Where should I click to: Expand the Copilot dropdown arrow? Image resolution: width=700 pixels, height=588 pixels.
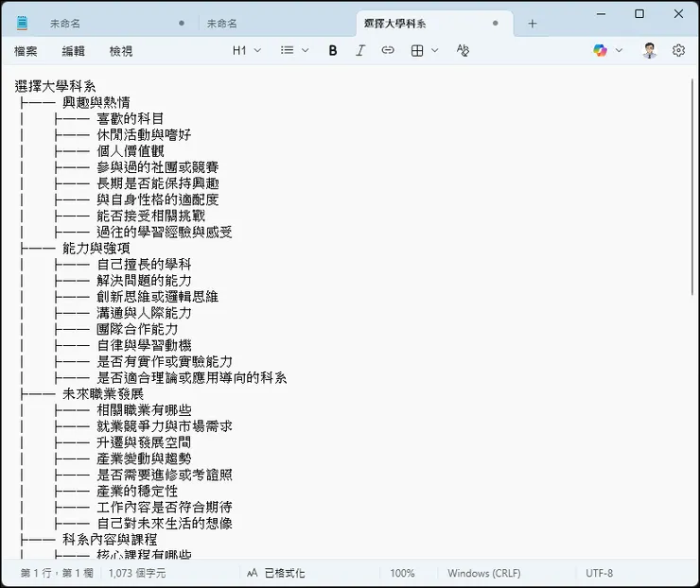pos(619,50)
